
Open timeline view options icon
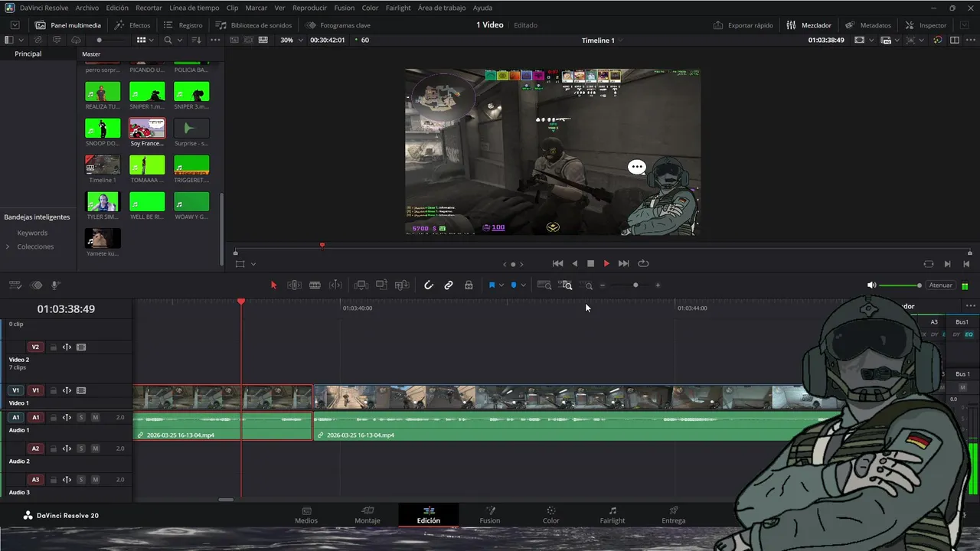15,285
